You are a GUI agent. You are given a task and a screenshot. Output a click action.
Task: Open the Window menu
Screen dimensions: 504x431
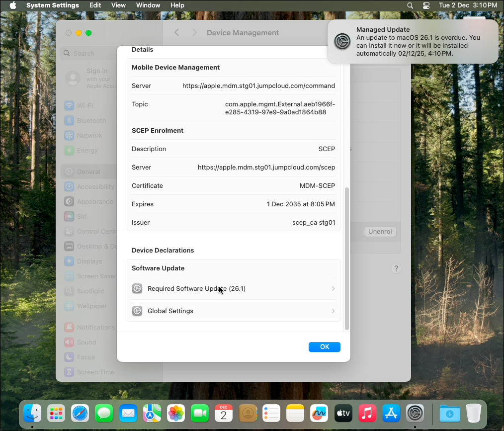(x=148, y=5)
